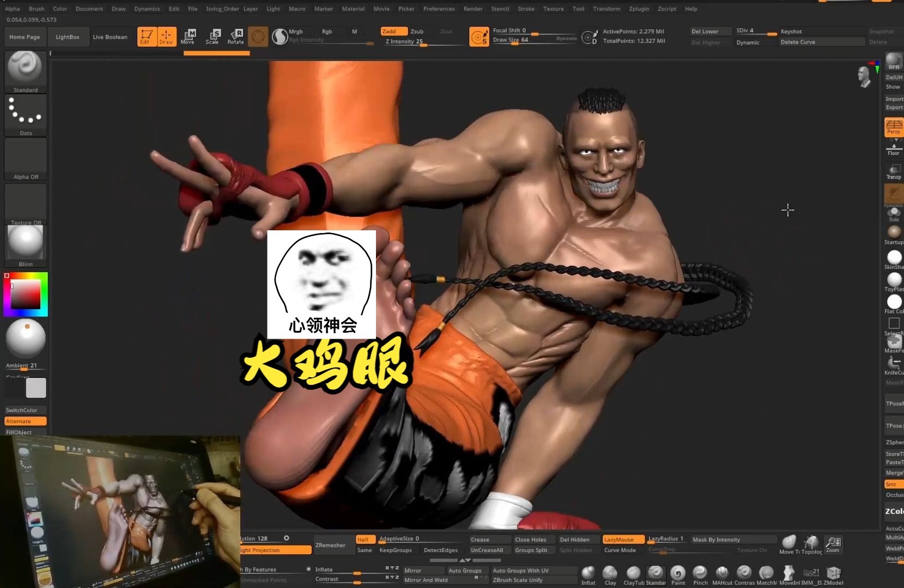
Task: Select the Rotate transform tool
Action: pos(236,36)
